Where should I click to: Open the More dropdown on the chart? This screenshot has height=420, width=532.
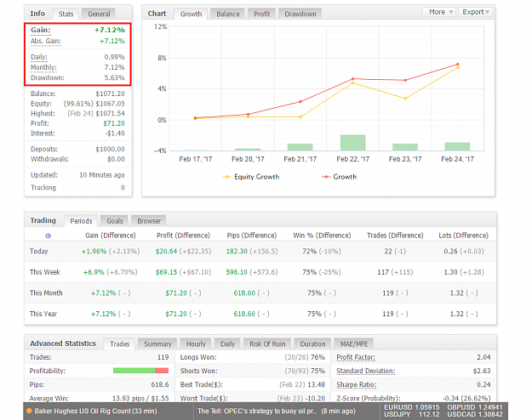(x=440, y=12)
